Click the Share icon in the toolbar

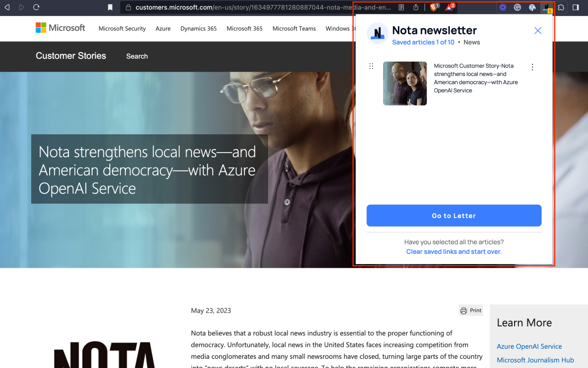click(x=416, y=7)
